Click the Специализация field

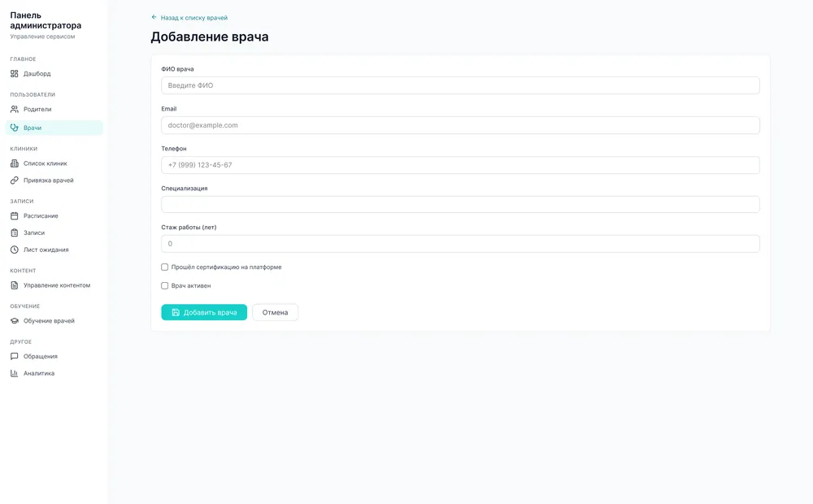(x=460, y=204)
